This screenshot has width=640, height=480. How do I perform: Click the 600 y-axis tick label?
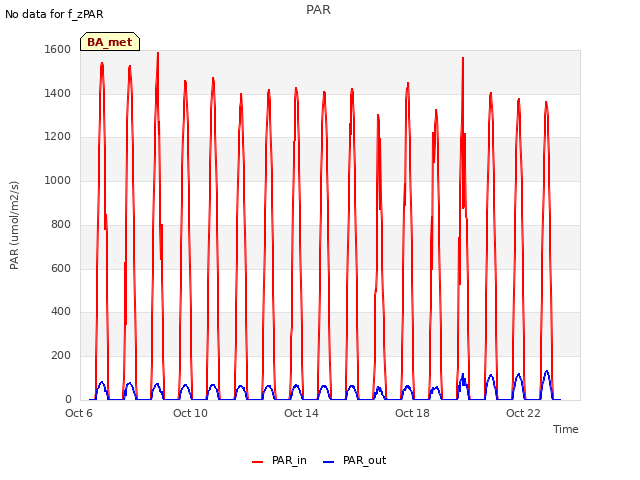point(61,268)
